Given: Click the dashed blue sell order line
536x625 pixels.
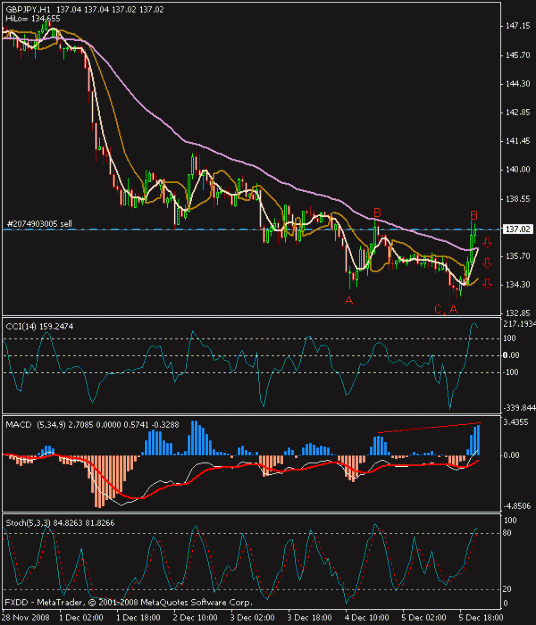Looking at the screenshot, I should point(251,230).
